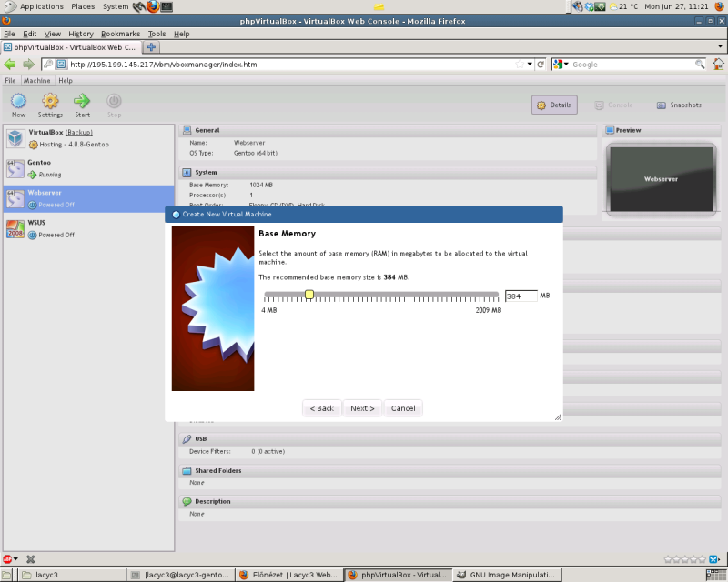Switch to GNU Image Manipulation taskbar window
The height and width of the screenshot is (582, 728).
coord(507,575)
